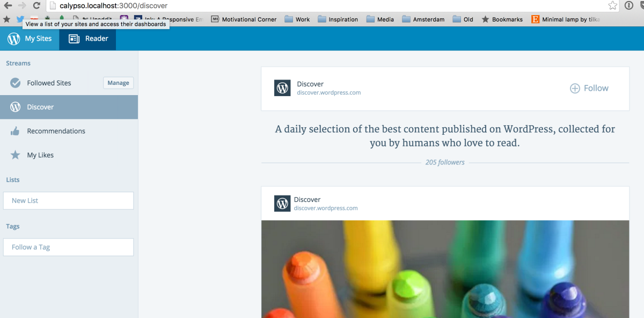Open Minimal lamp Etsy bookmark
The width and height of the screenshot is (644, 318).
coord(566,19)
